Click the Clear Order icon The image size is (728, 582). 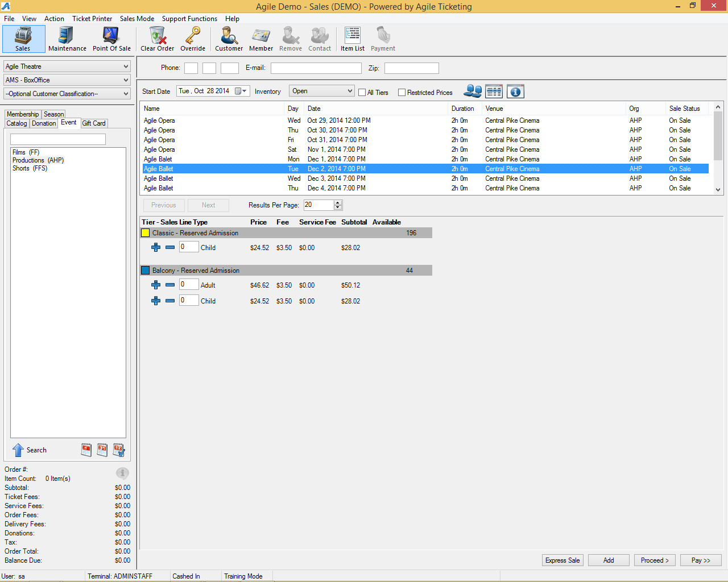pyautogui.click(x=157, y=39)
